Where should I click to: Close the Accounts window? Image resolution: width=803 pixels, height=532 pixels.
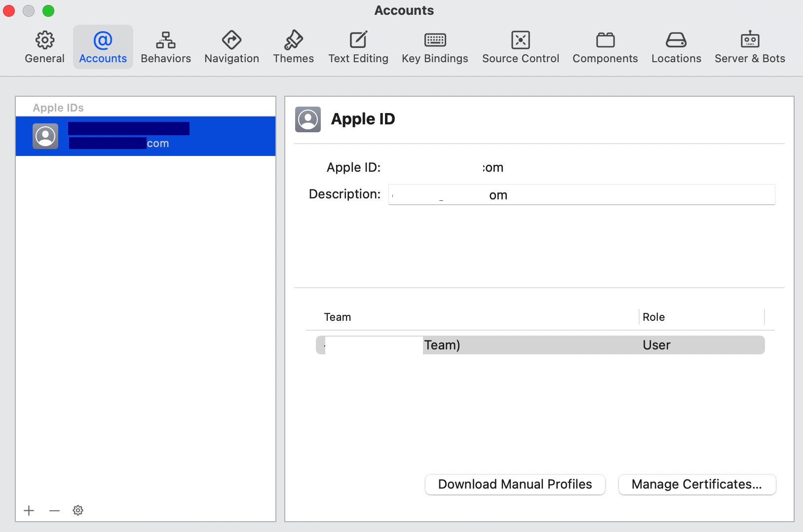pos(9,10)
